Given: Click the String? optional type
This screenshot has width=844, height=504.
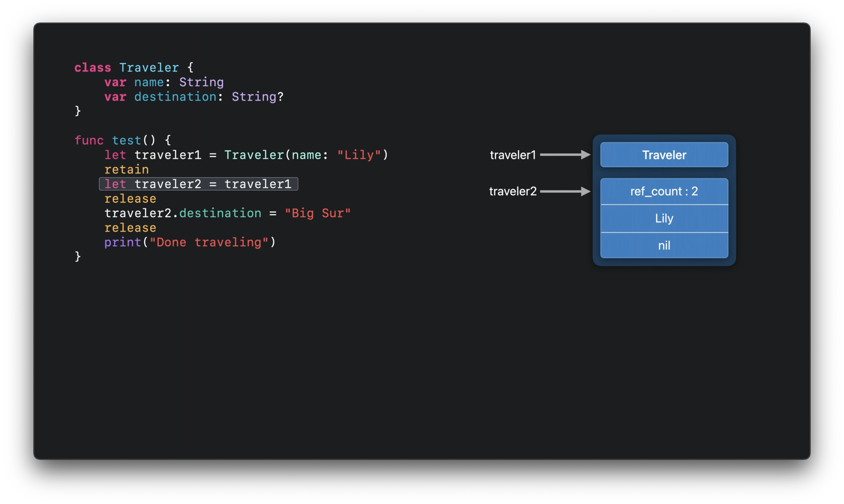Looking at the screenshot, I should pyautogui.click(x=257, y=97).
